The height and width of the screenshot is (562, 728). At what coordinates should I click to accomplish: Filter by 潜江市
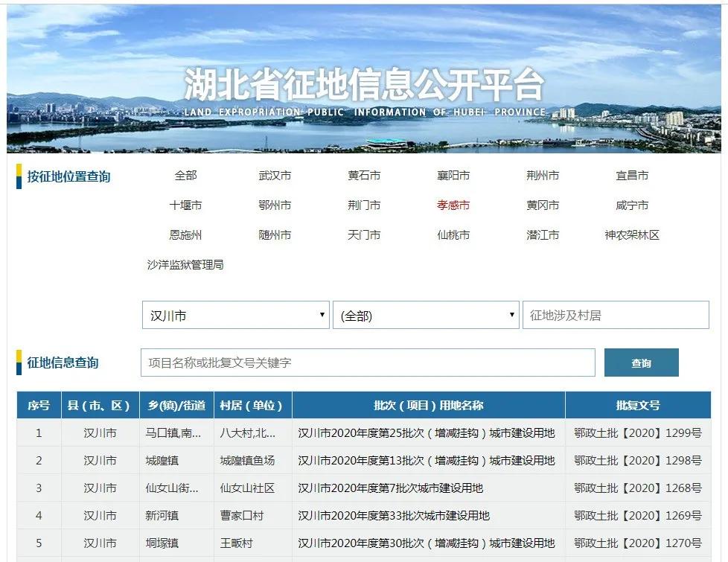(543, 235)
